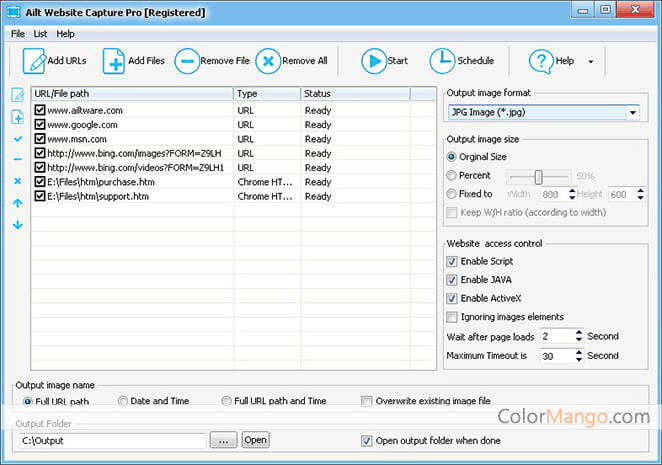Enable Ignoring images elements checkbox
This screenshot has width=662, height=465.
452,317
